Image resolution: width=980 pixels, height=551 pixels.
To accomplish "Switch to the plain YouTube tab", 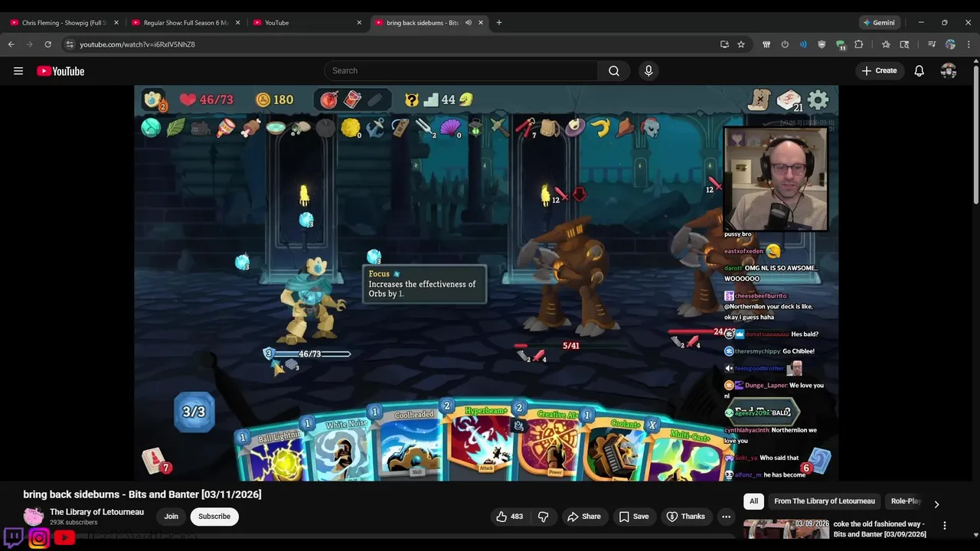I will (306, 23).
